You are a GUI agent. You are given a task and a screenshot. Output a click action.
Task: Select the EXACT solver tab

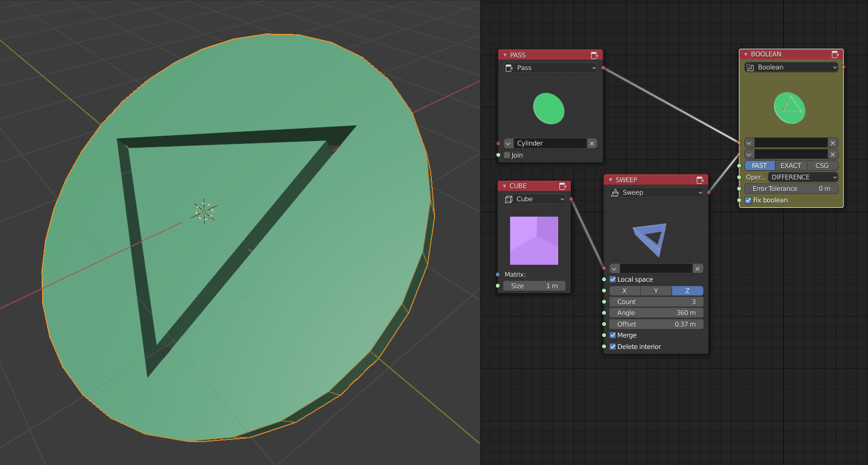[791, 166]
